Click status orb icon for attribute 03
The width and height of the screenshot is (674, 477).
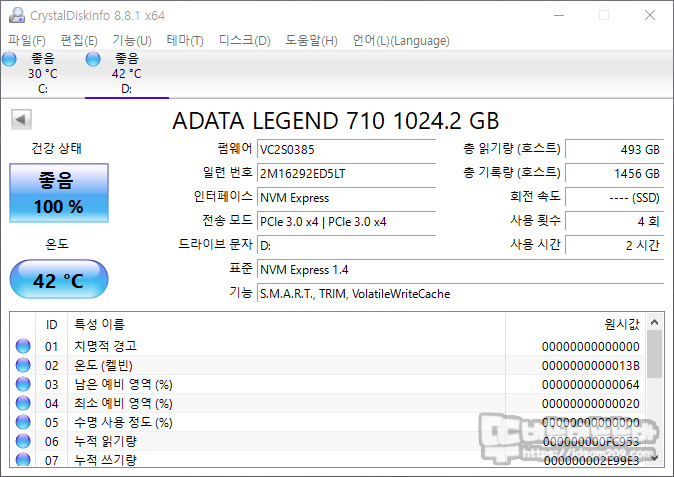tap(23, 384)
